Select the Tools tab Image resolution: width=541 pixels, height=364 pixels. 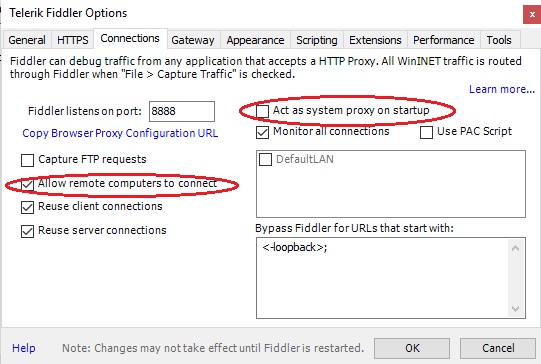499,40
